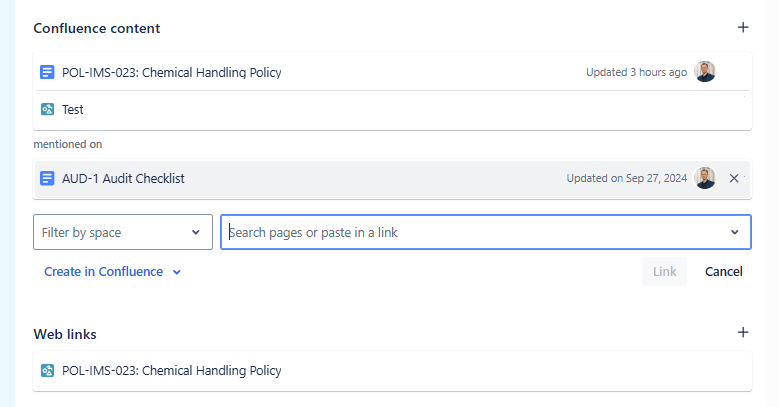Click author avatar on Chemical Handling Policy row
The width and height of the screenshot is (779, 407).
pos(704,72)
